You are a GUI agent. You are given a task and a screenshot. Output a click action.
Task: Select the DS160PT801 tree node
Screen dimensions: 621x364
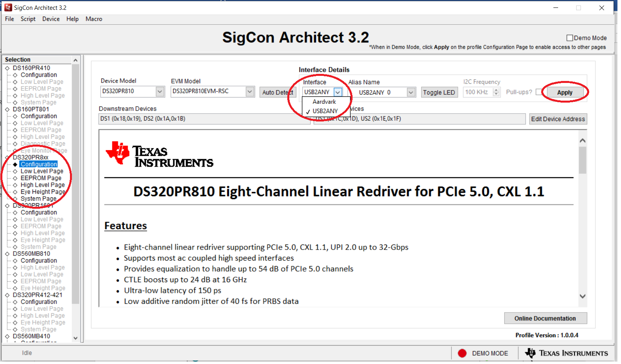pyautogui.click(x=31, y=109)
